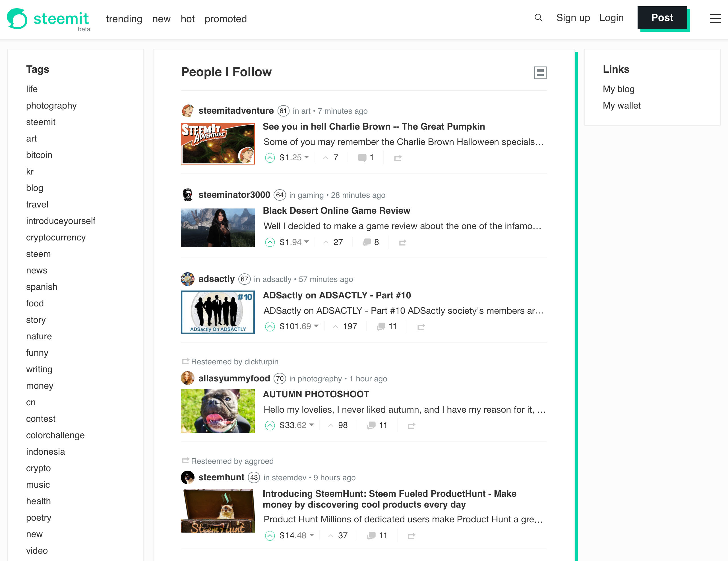
Task: Upvote the Black Desert Online Game Review
Action: point(270,242)
